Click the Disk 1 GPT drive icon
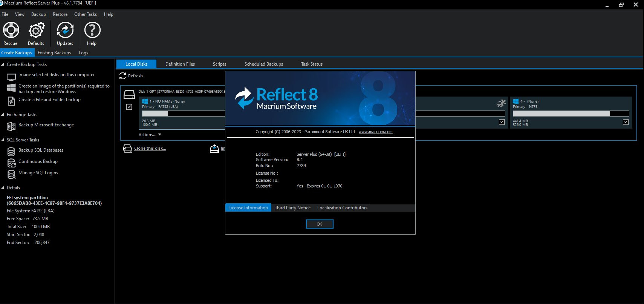Viewport: 644px width, 304px height. coord(129,94)
